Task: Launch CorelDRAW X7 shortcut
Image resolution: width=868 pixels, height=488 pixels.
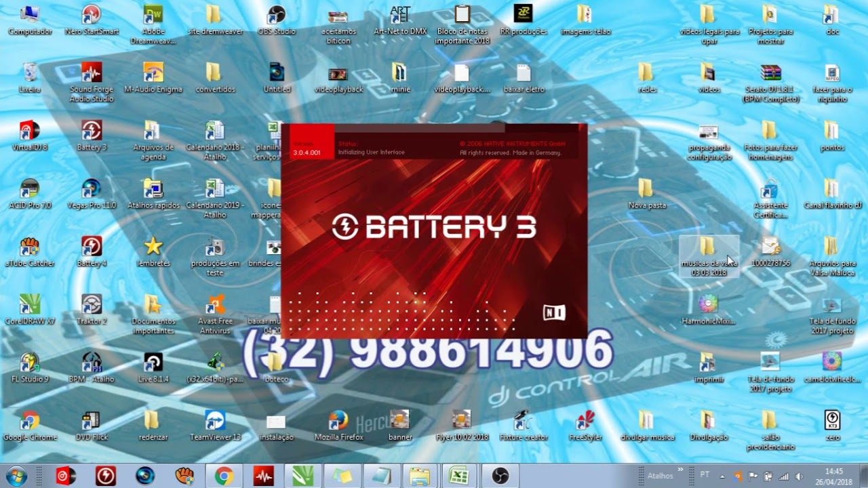Action: 30,309
